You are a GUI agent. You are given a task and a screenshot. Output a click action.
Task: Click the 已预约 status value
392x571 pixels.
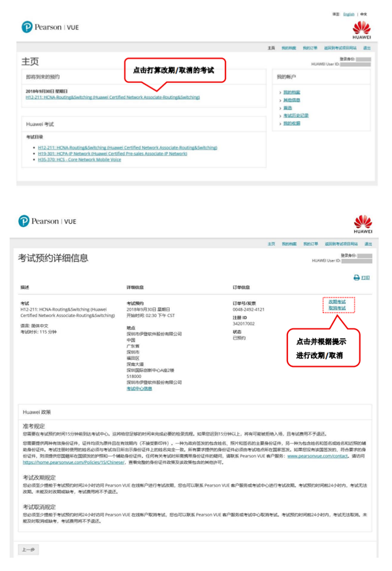coord(239,338)
